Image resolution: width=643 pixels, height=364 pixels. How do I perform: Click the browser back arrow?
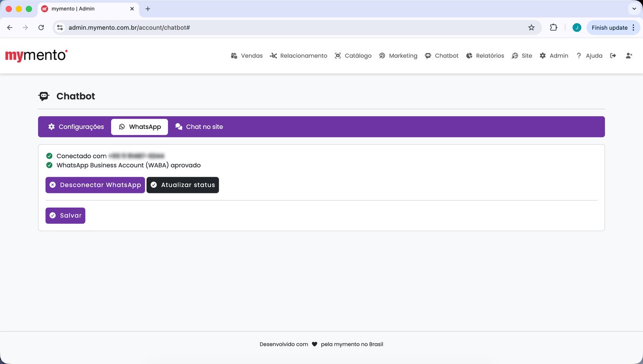coord(10,27)
